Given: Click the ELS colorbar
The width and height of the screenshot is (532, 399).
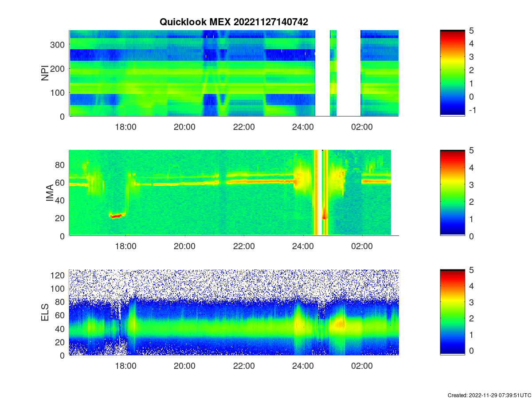Looking at the screenshot, I should click(x=452, y=312).
